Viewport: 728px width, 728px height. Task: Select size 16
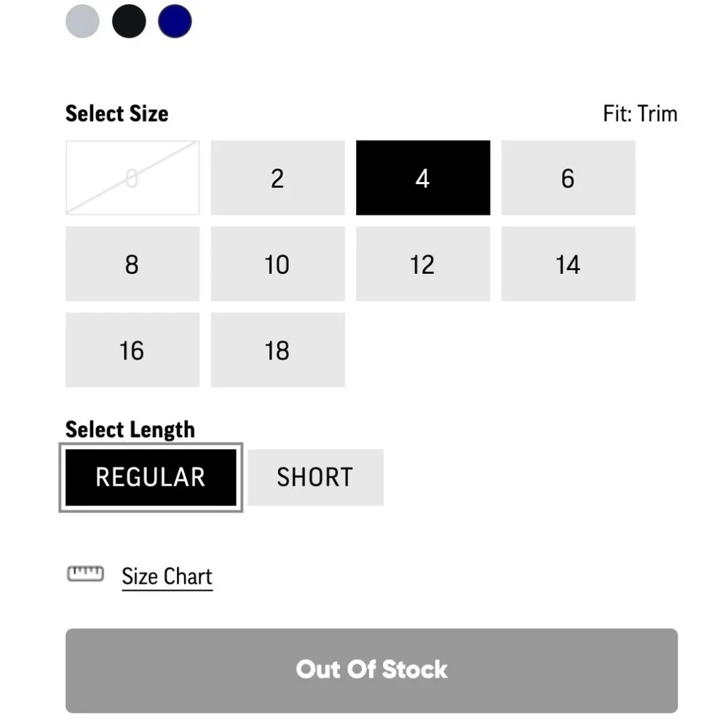coord(132,350)
